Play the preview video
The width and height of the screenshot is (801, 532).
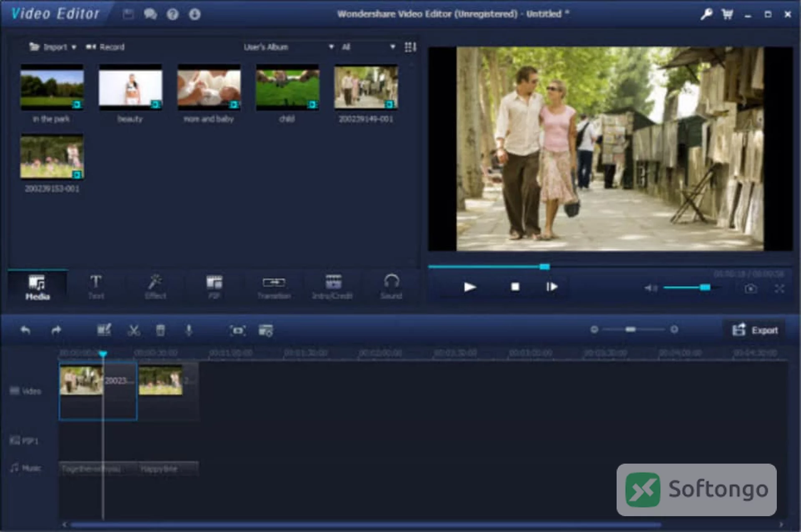click(470, 287)
